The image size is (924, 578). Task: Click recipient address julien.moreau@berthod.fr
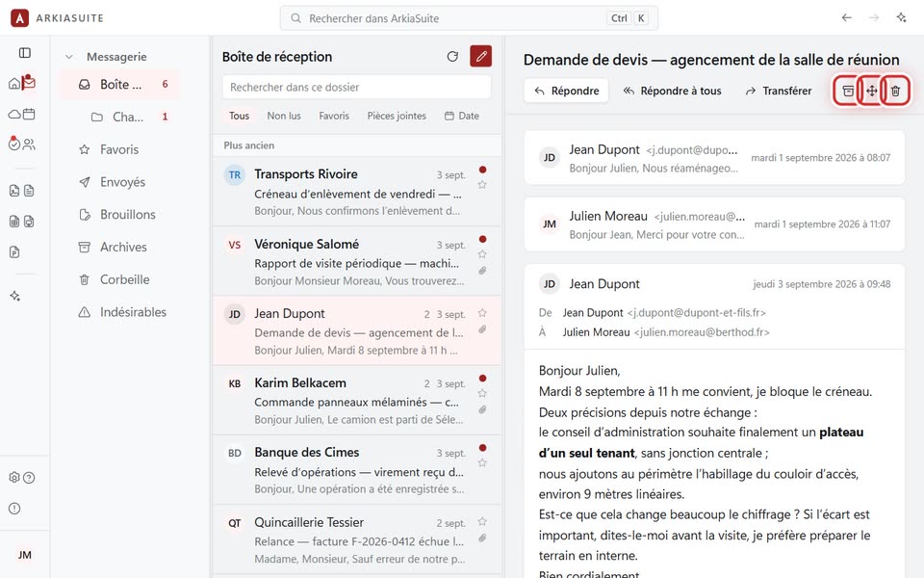tap(702, 332)
